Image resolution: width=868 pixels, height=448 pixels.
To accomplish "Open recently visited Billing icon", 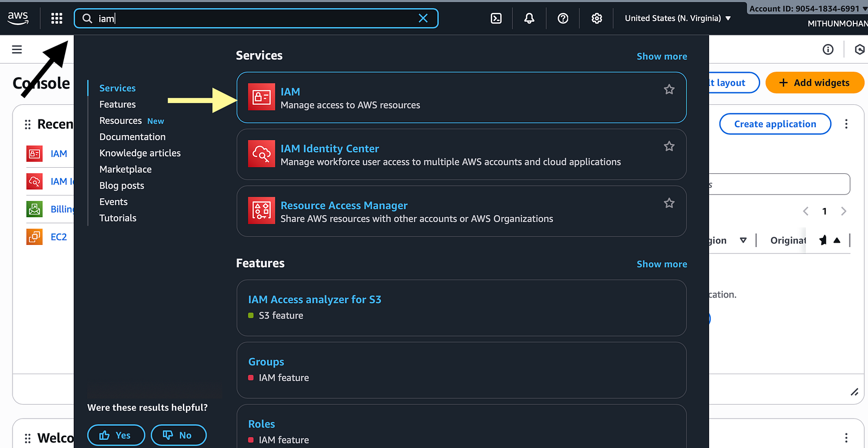I will click(x=35, y=209).
